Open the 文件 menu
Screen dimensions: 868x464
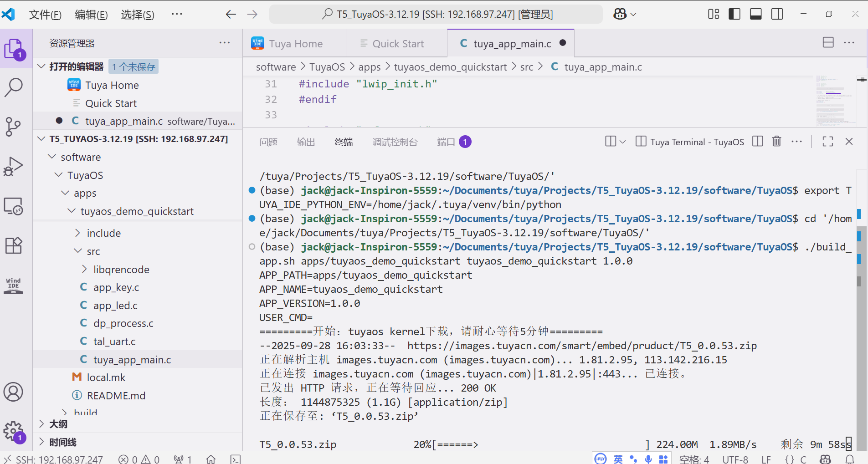coord(45,15)
